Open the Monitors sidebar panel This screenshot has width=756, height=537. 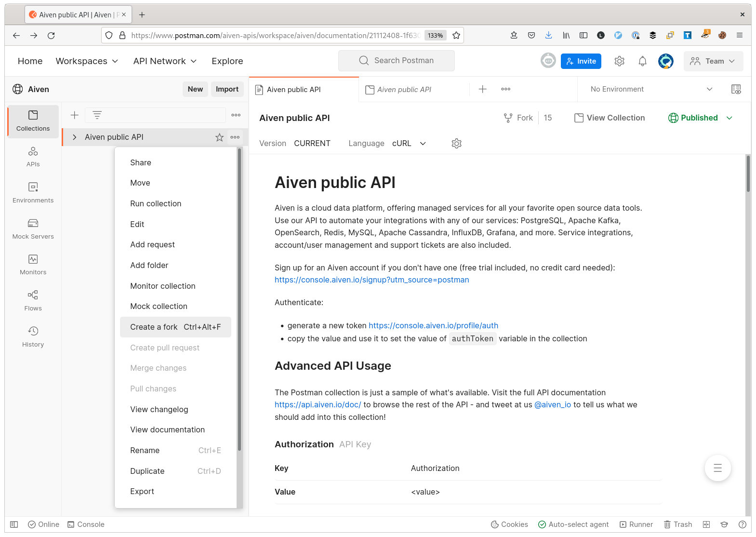[33, 265]
